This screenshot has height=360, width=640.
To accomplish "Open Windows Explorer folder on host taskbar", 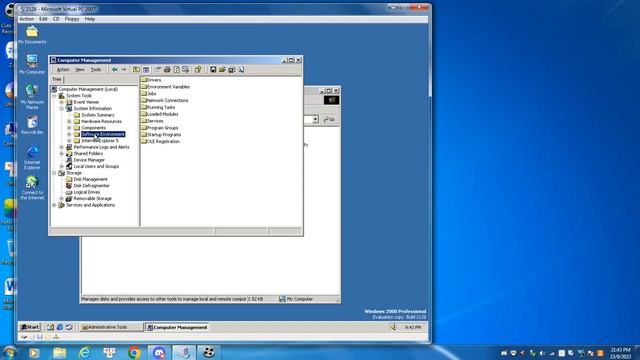I will coord(59,353).
